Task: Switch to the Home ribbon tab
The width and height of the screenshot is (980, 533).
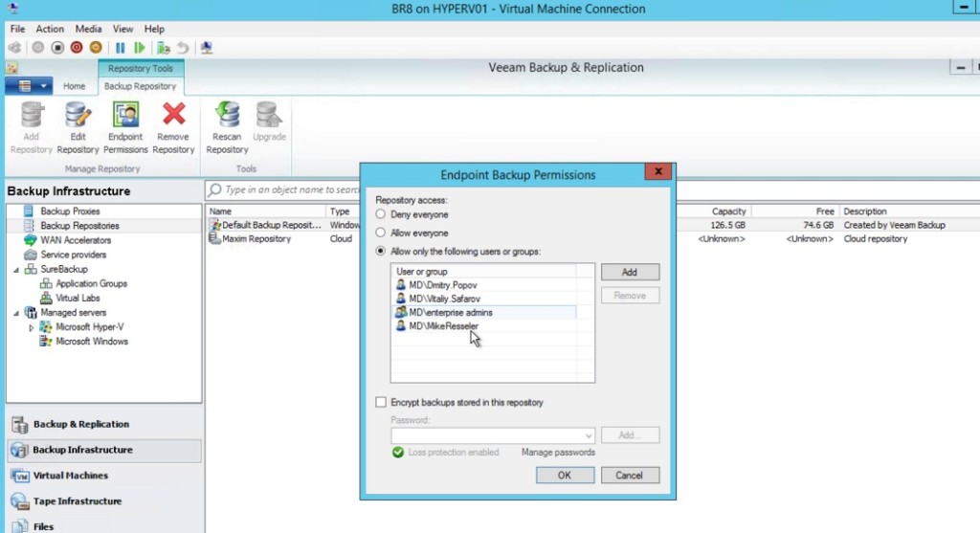Action: pyautogui.click(x=74, y=86)
